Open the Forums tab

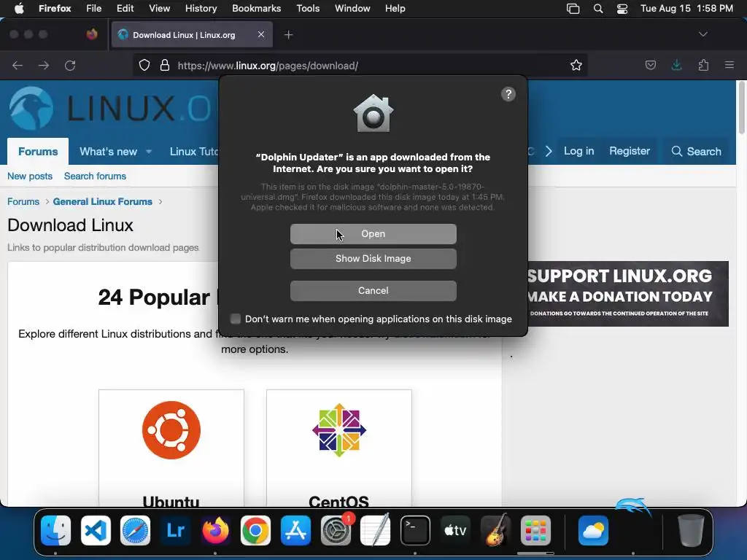pyautogui.click(x=38, y=152)
